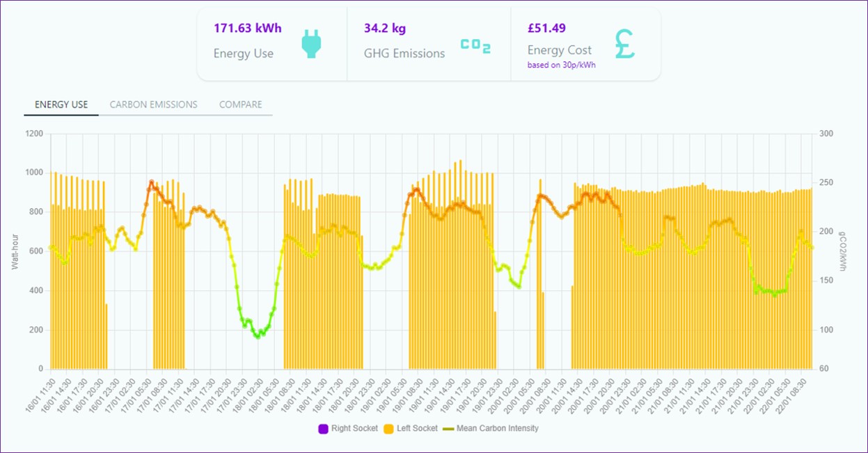Click the pound sterling cost icon
Screen dimensions: 868x453
pos(625,43)
